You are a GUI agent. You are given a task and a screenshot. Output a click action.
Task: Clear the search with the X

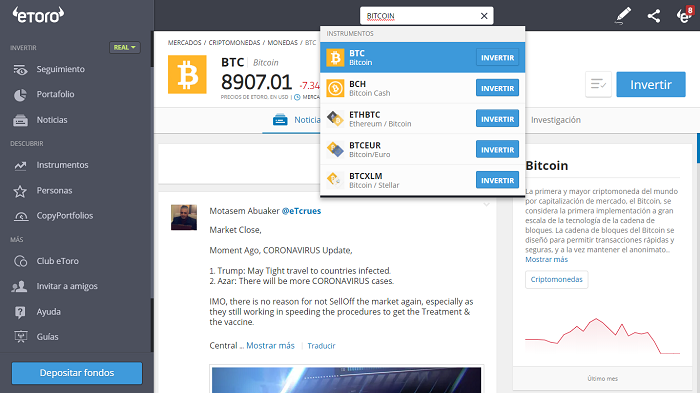coord(484,16)
